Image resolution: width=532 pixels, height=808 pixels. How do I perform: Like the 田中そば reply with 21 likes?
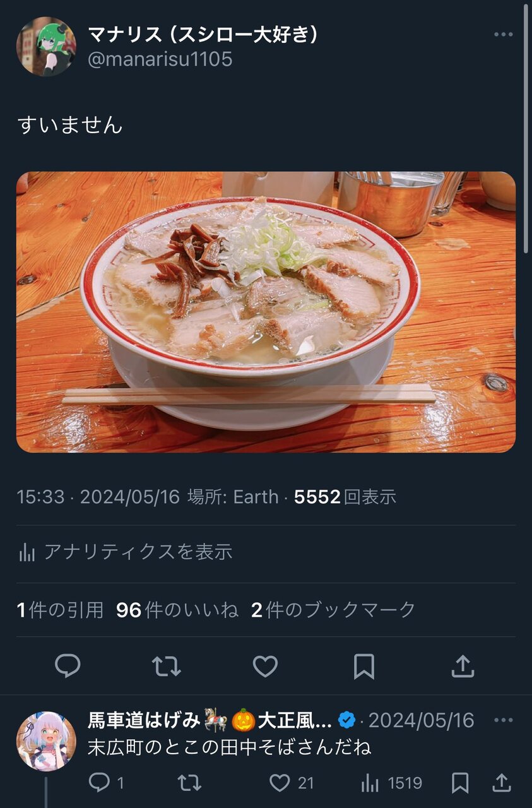(291, 783)
